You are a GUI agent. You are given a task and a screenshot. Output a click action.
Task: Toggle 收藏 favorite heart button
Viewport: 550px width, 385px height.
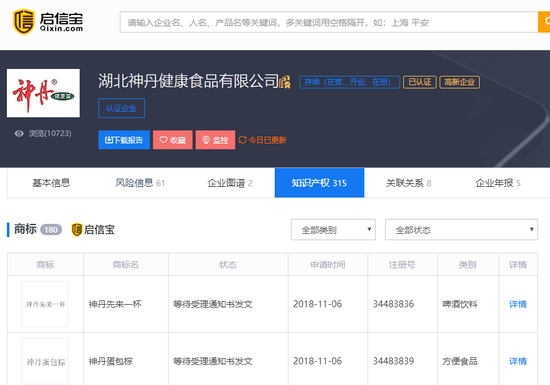click(173, 140)
